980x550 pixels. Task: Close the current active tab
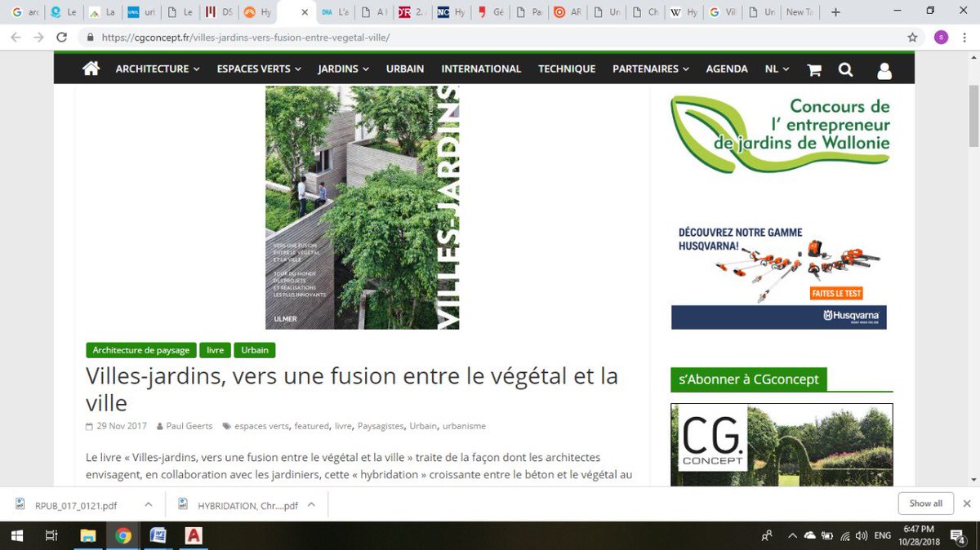[x=305, y=12]
